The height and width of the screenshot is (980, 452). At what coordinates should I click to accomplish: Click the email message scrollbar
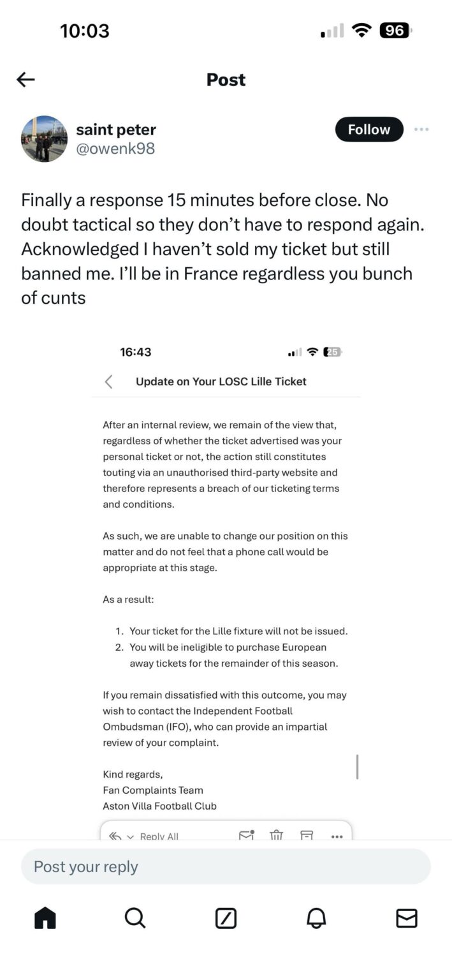tap(358, 768)
